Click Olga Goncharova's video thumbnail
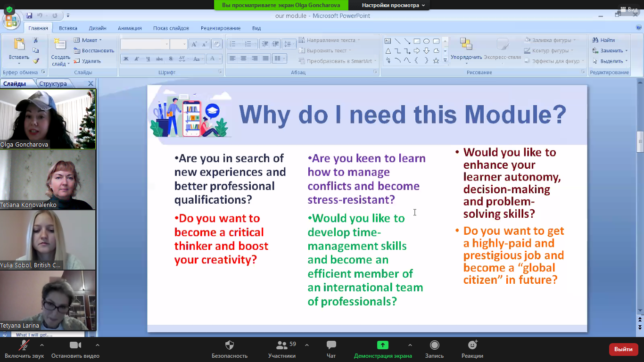 click(x=48, y=119)
